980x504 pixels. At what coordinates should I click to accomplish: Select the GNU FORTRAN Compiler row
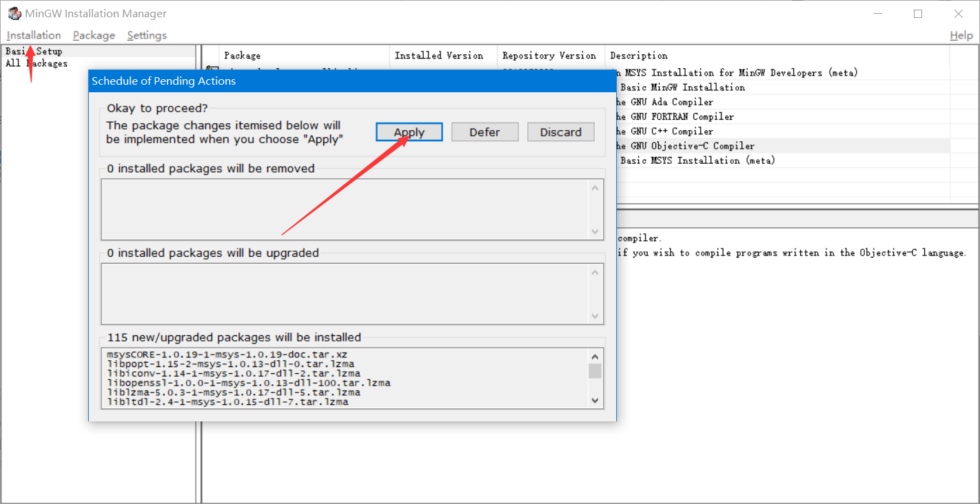784,116
